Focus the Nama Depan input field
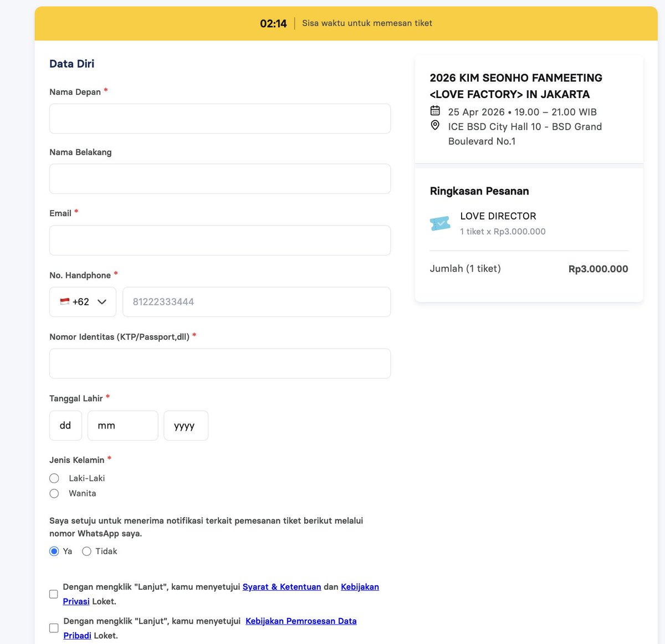Screen dimensions: 665x644 [x=220, y=119]
